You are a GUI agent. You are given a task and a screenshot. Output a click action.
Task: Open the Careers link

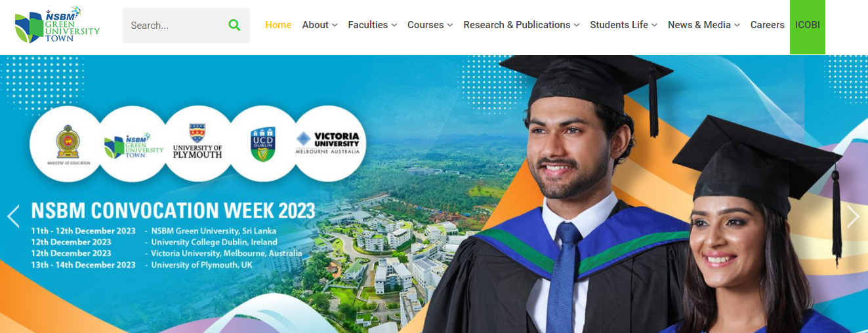[768, 25]
